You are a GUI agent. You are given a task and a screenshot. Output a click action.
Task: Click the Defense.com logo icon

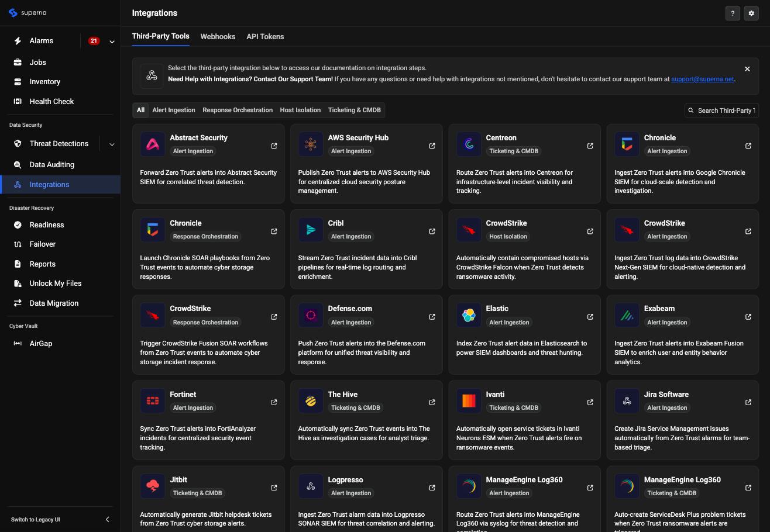(311, 315)
